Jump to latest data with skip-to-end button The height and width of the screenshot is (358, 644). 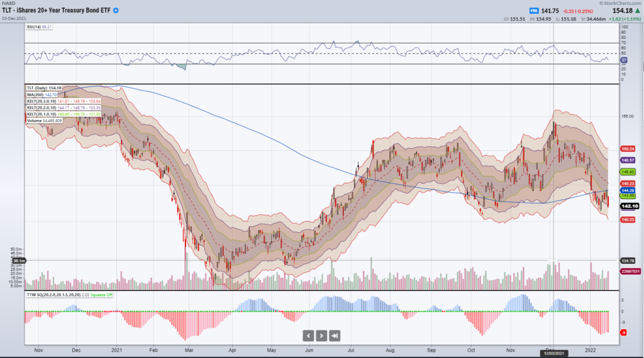[335, 336]
